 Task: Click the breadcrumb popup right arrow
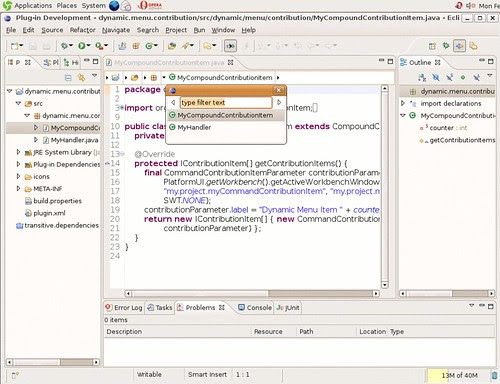coord(279,102)
